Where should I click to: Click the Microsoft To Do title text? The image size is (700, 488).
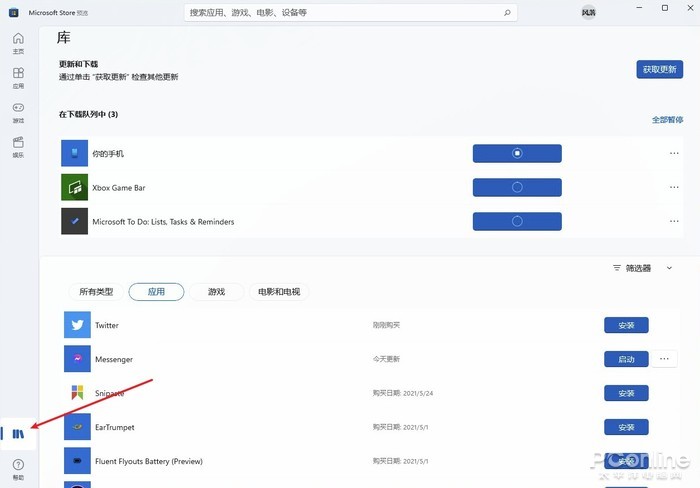[x=163, y=222]
